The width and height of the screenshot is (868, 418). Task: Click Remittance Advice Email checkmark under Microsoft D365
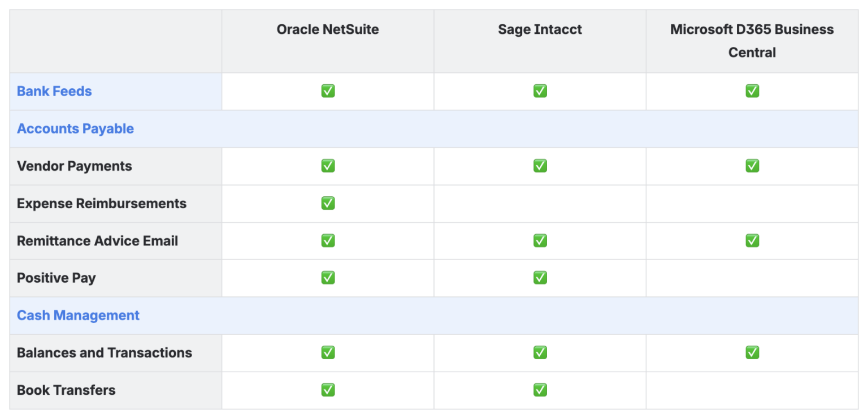[x=752, y=240]
